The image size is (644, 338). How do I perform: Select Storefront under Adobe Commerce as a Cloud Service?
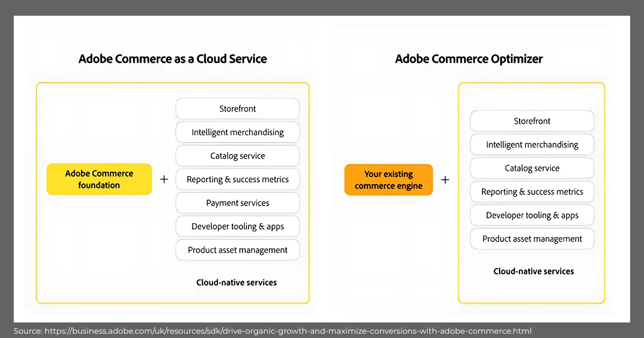238,108
